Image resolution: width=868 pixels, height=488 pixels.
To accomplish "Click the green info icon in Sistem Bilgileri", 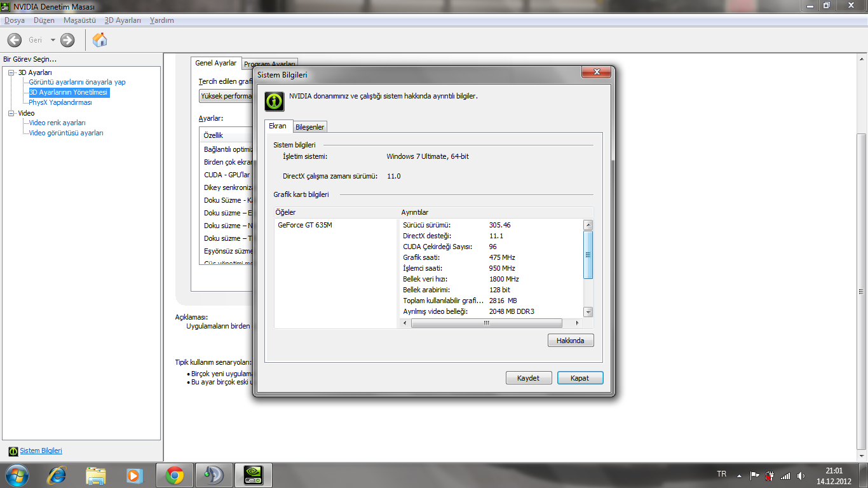I will pos(275,102).
